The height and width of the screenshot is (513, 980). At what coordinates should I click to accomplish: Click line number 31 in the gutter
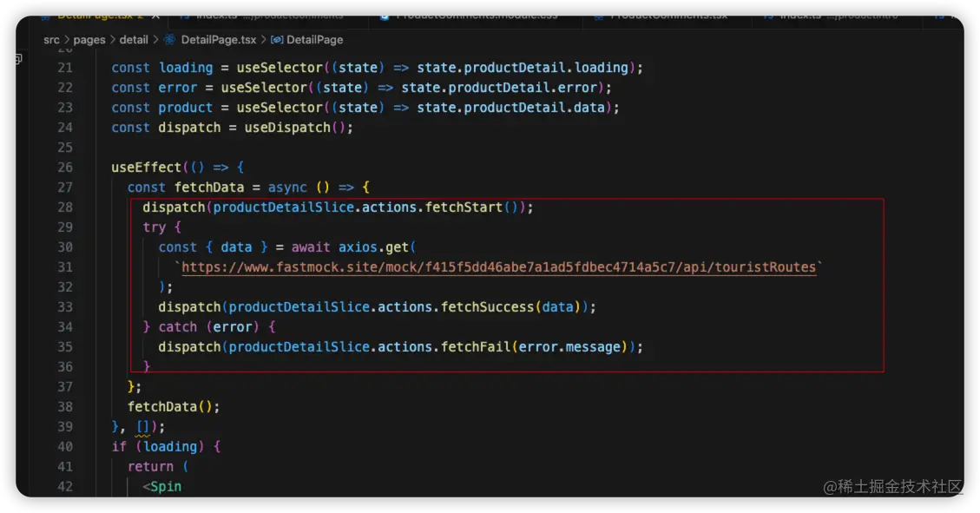[x=65, y=267]
